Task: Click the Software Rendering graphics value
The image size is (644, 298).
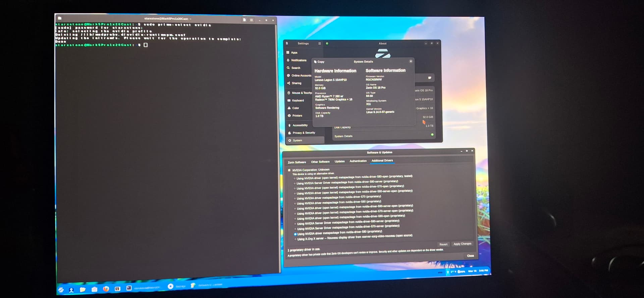Action: (x=327, y=108)
